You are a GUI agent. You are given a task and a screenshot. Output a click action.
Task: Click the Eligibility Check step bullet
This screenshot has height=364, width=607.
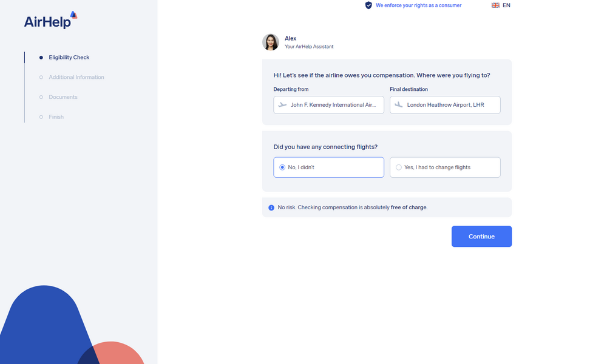(41, 58)
